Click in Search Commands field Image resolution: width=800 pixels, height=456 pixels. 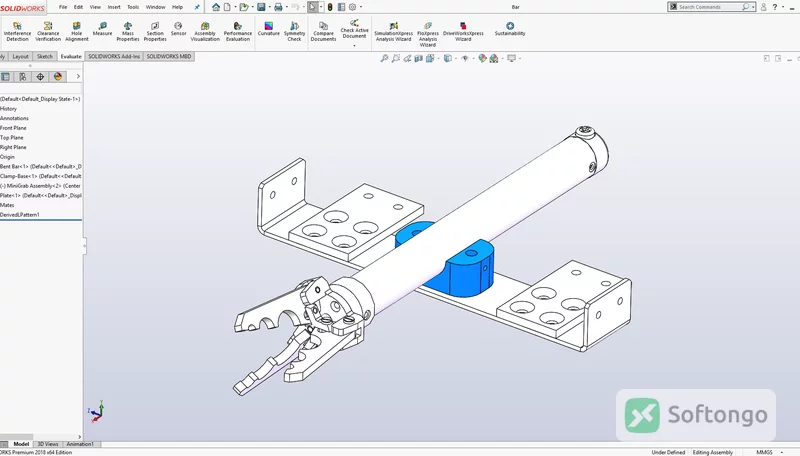(x=709, y=7)
